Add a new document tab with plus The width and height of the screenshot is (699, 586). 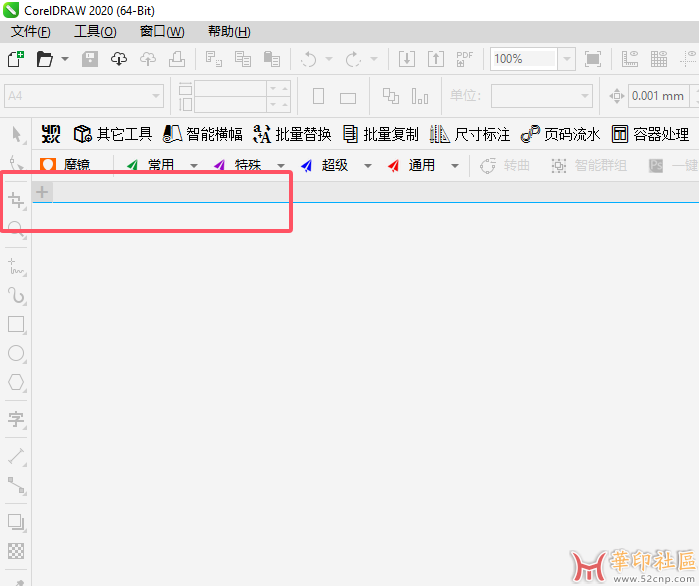tap(42, 192)
